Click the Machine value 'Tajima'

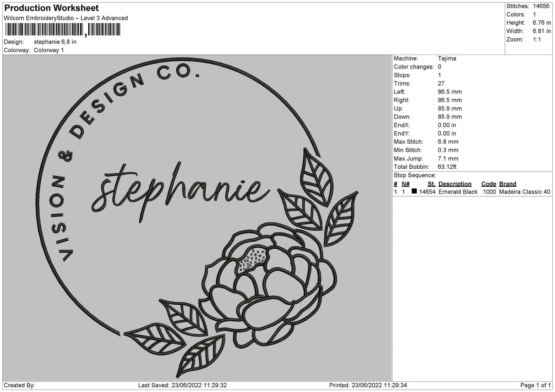pos(447,58)
